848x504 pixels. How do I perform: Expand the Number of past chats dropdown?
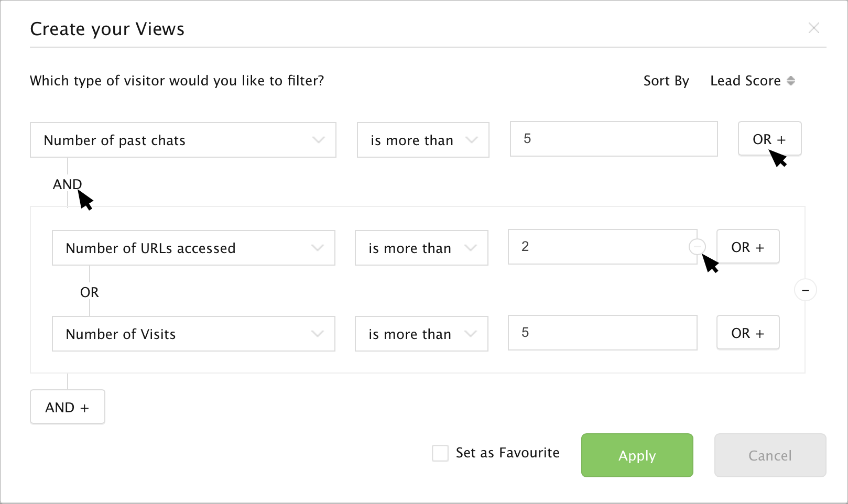183,140
